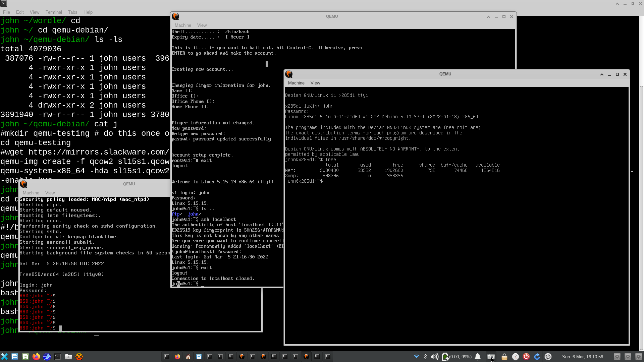This screenshot has width=644, height=362.
Task: Open the notification bell in the tray
Action: pos(478,357)
